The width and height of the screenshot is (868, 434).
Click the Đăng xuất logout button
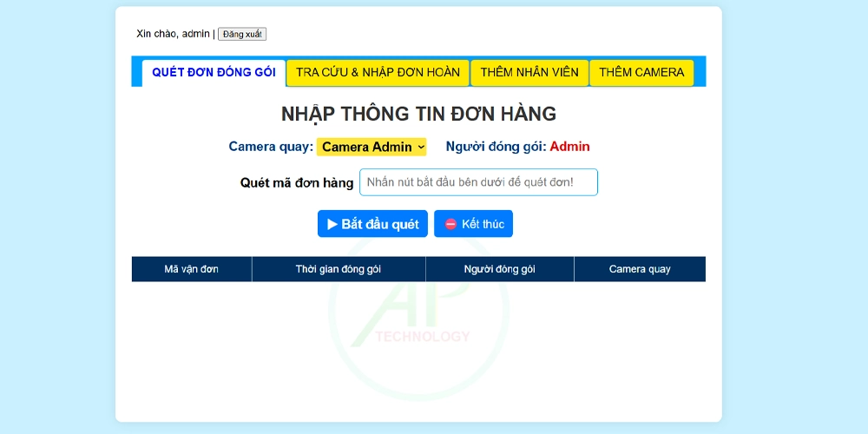(242, 35)
